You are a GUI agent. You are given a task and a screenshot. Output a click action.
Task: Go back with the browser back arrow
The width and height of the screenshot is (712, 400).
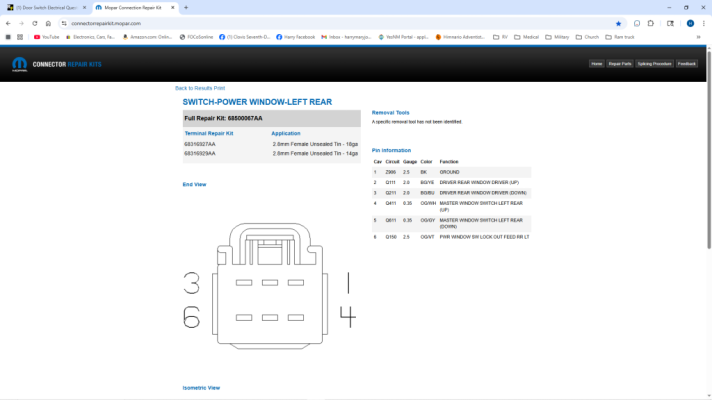pyautogui.click(x=8, y=23)
